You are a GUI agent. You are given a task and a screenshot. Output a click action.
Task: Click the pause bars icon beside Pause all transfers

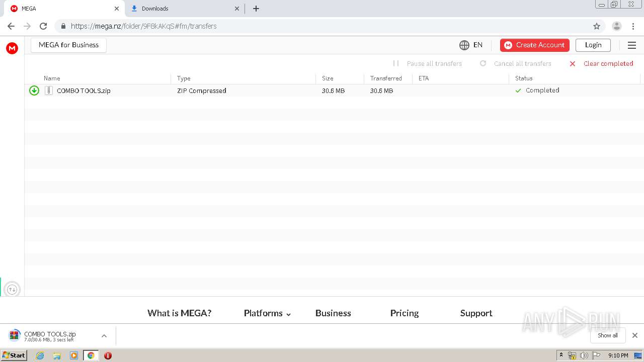(396, 63)
